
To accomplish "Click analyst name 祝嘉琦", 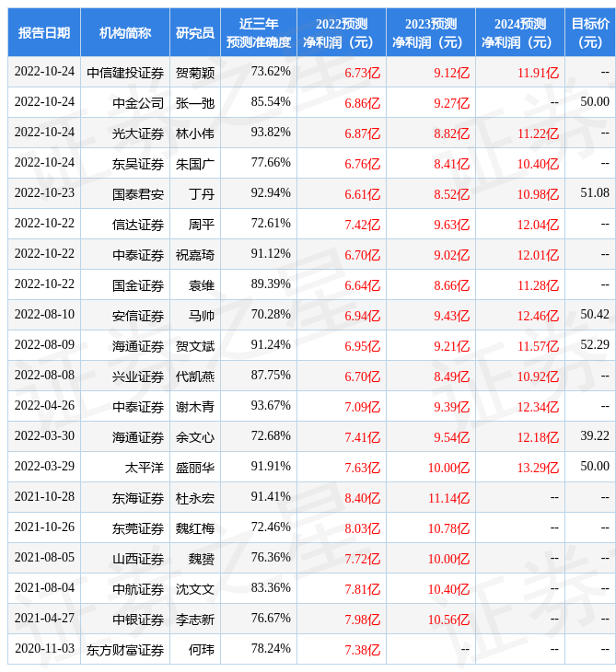I will [x=195, y=255].
